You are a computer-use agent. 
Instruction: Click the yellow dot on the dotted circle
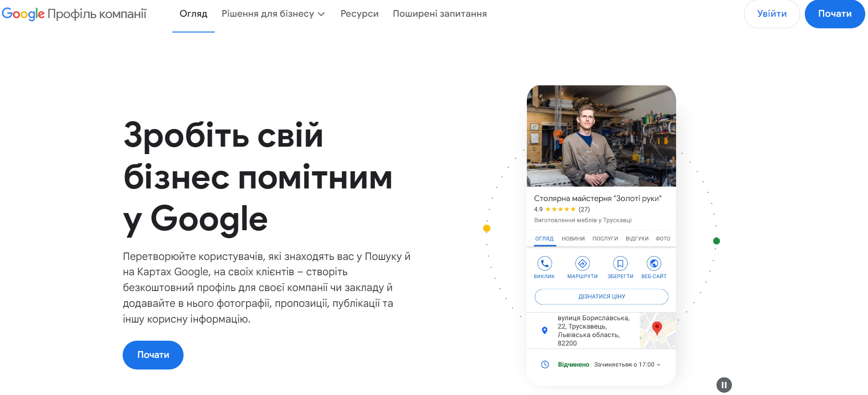tap(487, 228)
